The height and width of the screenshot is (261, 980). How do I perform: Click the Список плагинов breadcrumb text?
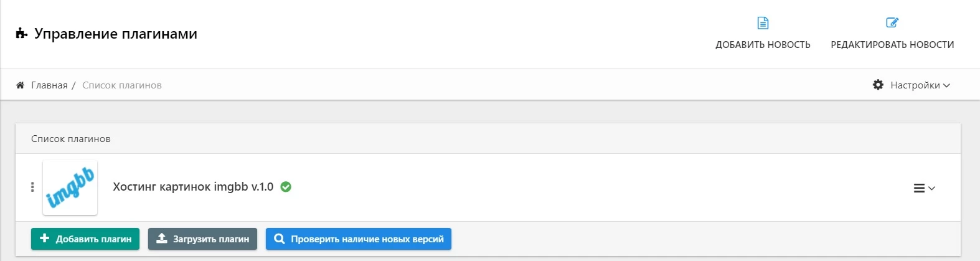(x=122, y=85)
